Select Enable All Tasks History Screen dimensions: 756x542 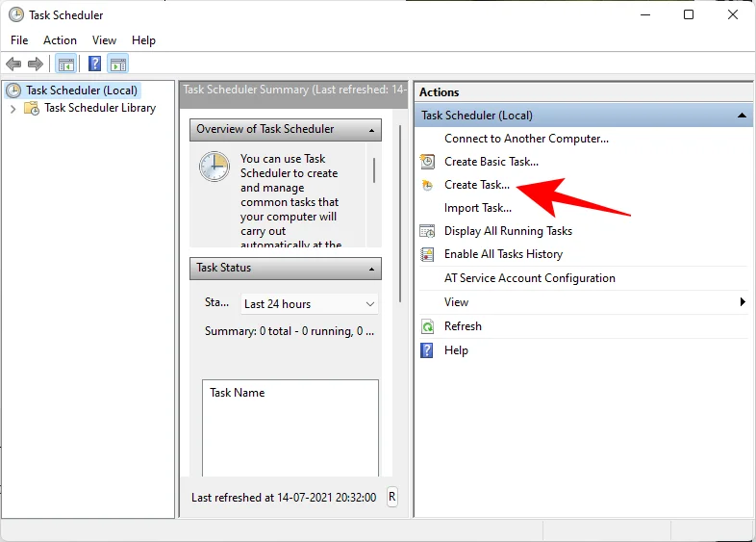tap(503, 254)
